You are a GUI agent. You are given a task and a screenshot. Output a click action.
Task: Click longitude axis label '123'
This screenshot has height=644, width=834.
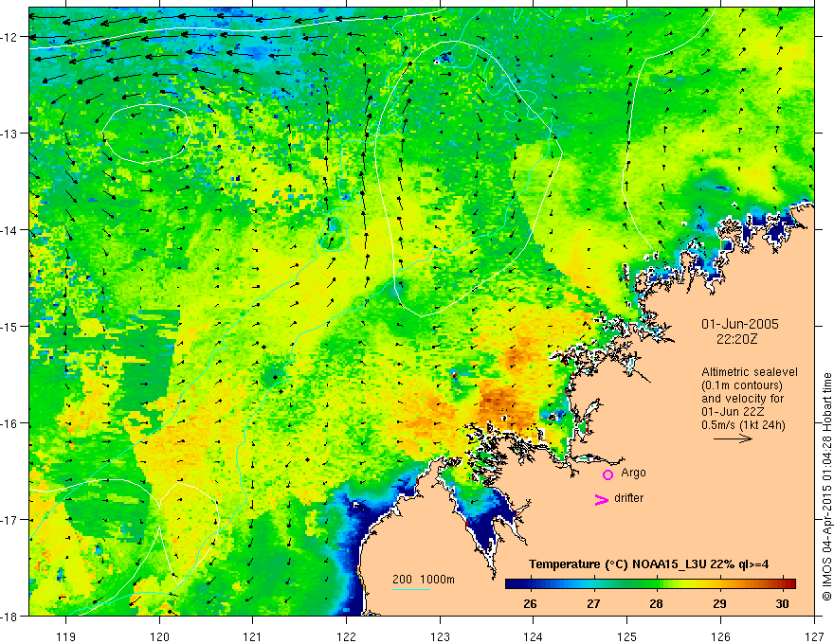(x=440, y=636)
